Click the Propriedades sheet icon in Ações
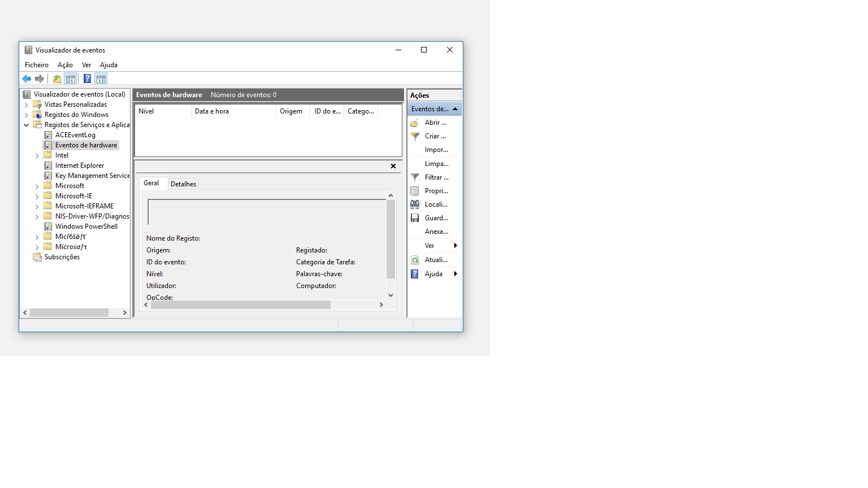Screen dimensions: 868x488 [415, 191]
